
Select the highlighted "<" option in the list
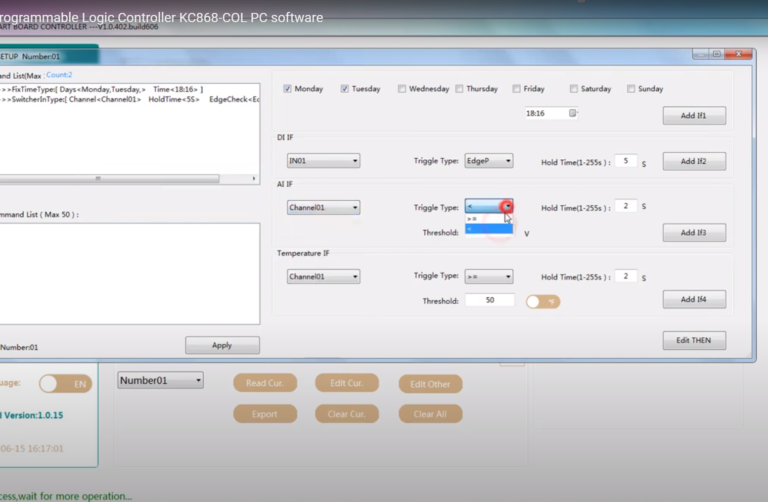[488, 229]
